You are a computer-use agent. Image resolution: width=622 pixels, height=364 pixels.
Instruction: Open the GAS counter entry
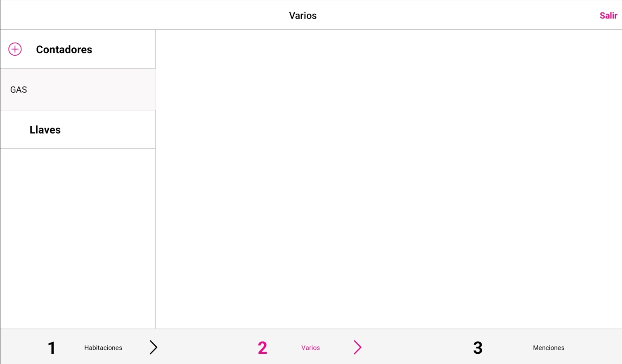78,89
